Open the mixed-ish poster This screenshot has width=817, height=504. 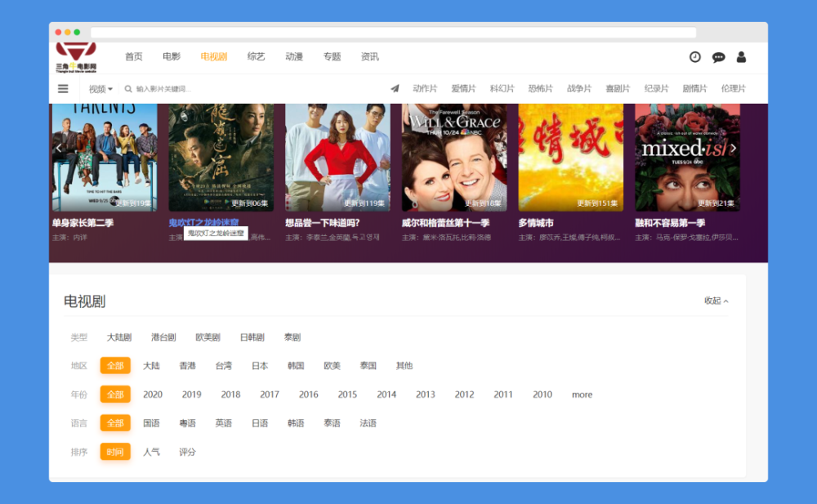pyautogui.click(x=687, y=158)
